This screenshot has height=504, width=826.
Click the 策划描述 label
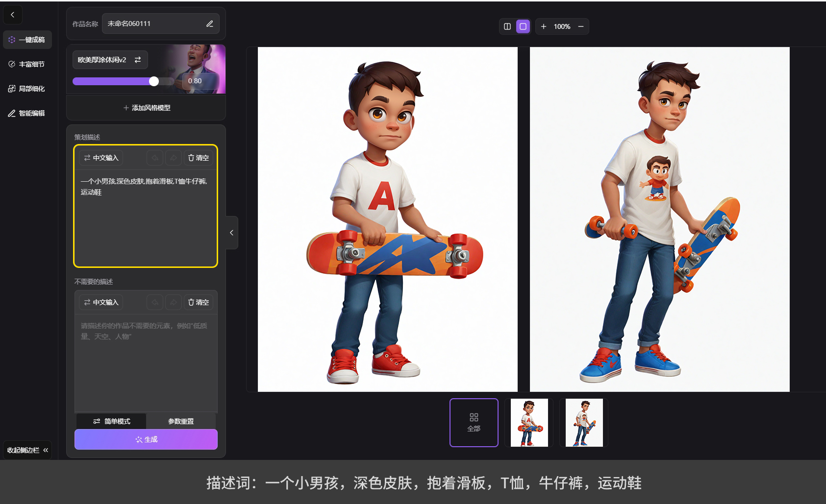tap(87, 137)
